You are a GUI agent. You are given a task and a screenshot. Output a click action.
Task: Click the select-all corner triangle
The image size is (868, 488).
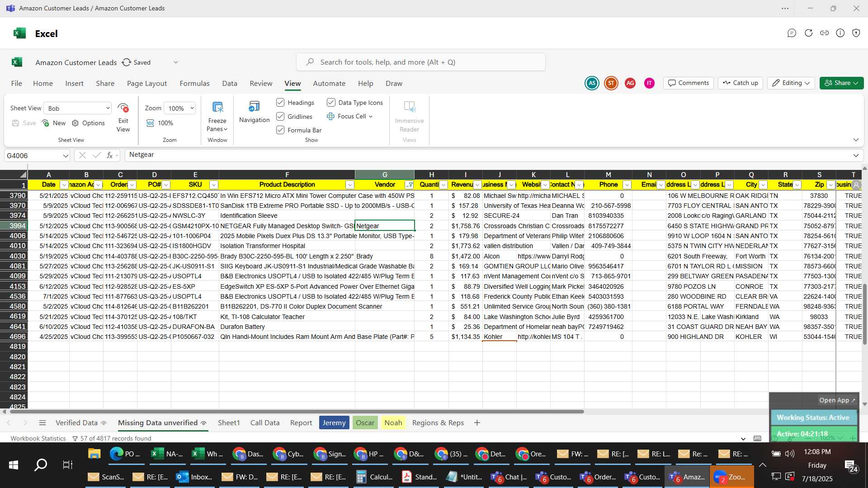[23, 175]
